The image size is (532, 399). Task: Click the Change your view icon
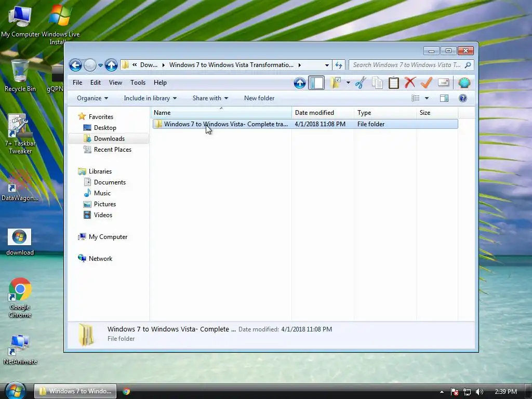pyautogui.click(x=415, y=98)
